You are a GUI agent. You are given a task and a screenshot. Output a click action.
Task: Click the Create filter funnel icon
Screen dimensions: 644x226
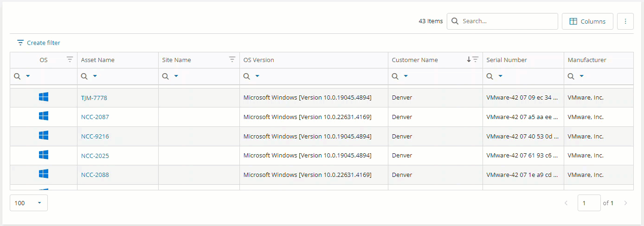tap(20, 43)
